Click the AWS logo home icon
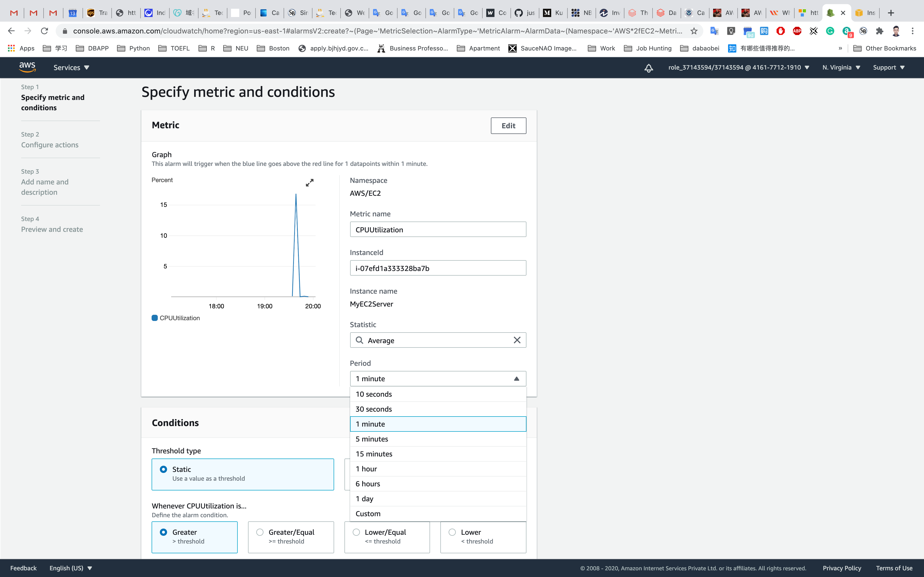The width and height of the screenshot is (924, 577). pyautogui.click(x=28, y=67)
